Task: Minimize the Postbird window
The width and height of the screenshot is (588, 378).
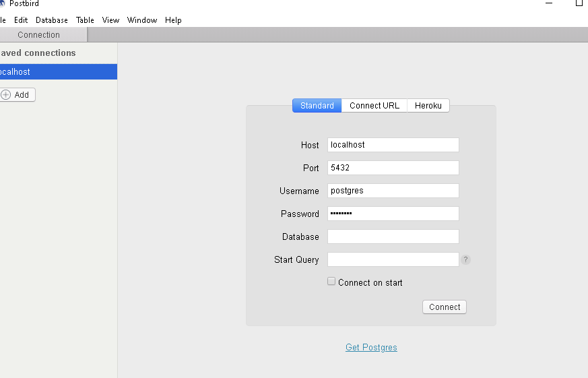Action: pos(549,3)
